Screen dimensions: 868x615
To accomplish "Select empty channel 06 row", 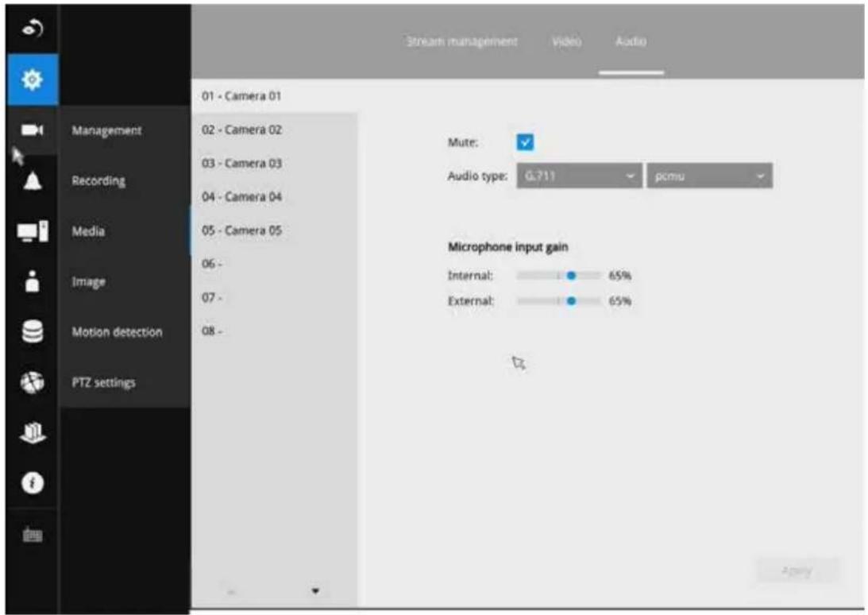I will (275, 264).
